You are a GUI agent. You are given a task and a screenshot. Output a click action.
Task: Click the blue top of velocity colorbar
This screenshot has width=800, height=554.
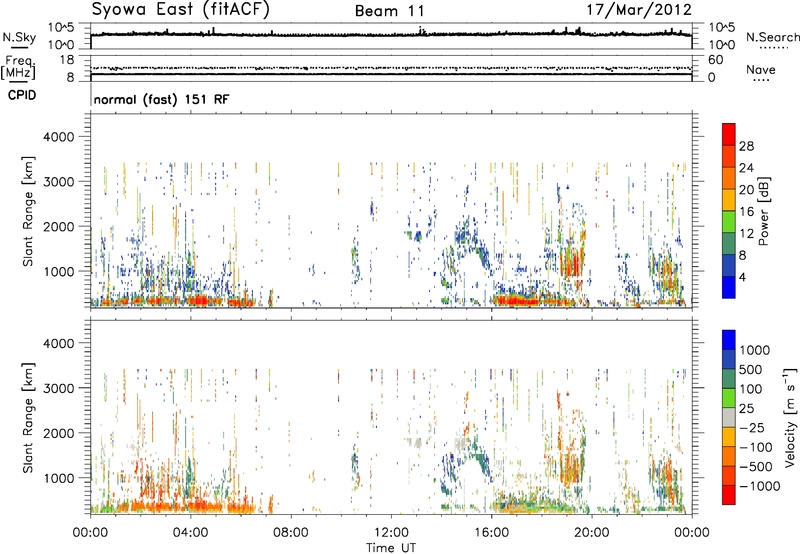click(729, 339)
